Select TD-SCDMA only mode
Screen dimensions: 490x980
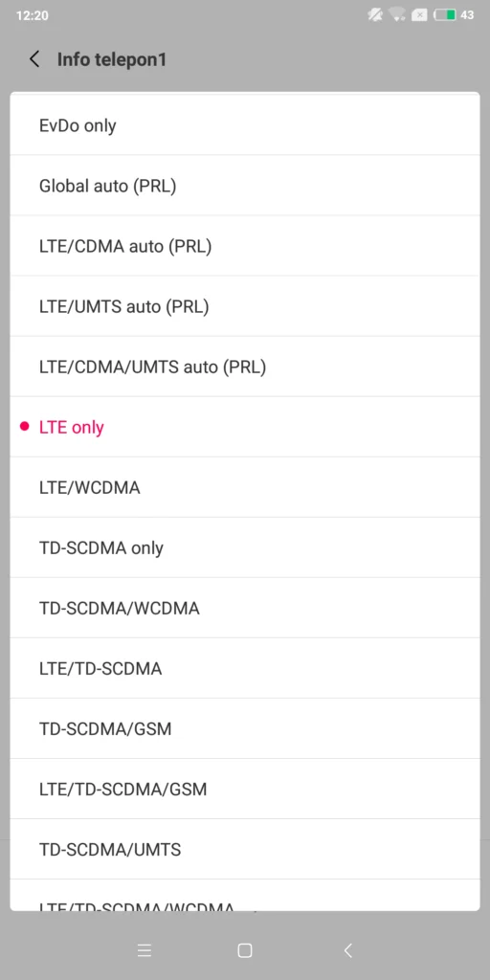click(x=245, y=547)
